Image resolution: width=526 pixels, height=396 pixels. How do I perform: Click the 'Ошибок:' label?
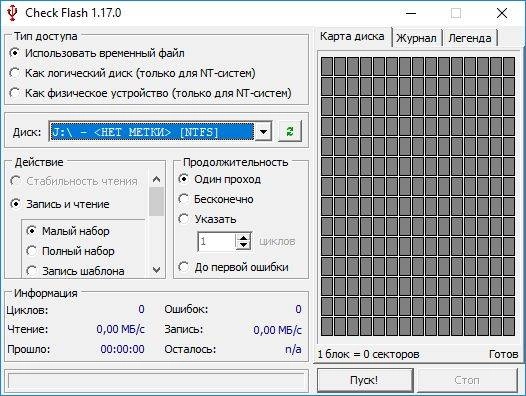tap(186, 309)
